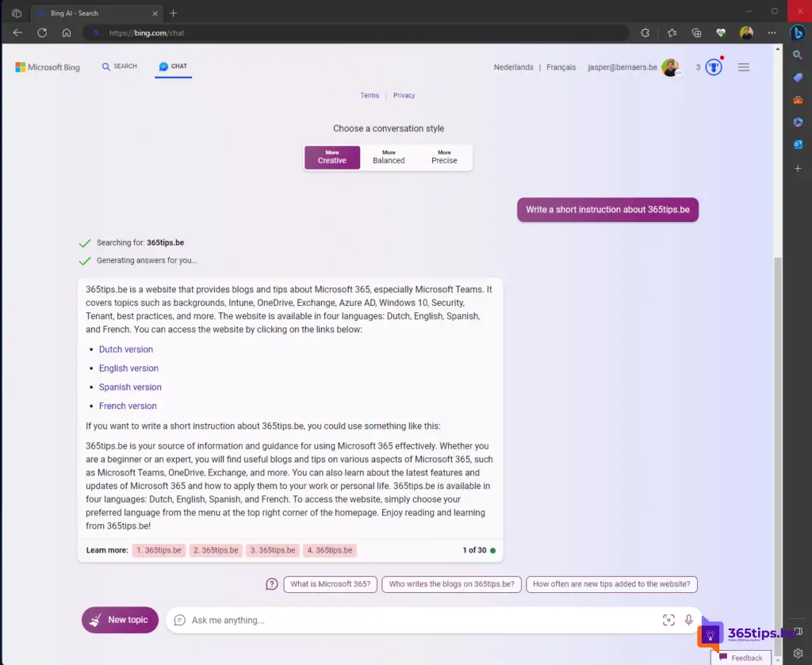Click the microphone voice input icon

688,620
